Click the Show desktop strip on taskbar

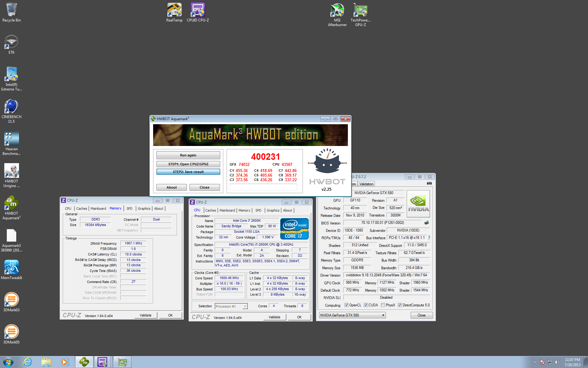(x=586, y=362)
